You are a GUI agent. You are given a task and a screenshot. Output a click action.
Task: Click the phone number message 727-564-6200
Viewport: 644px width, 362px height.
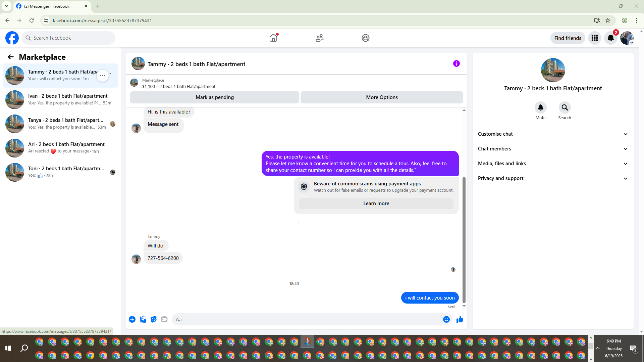[x=163, y=258]
